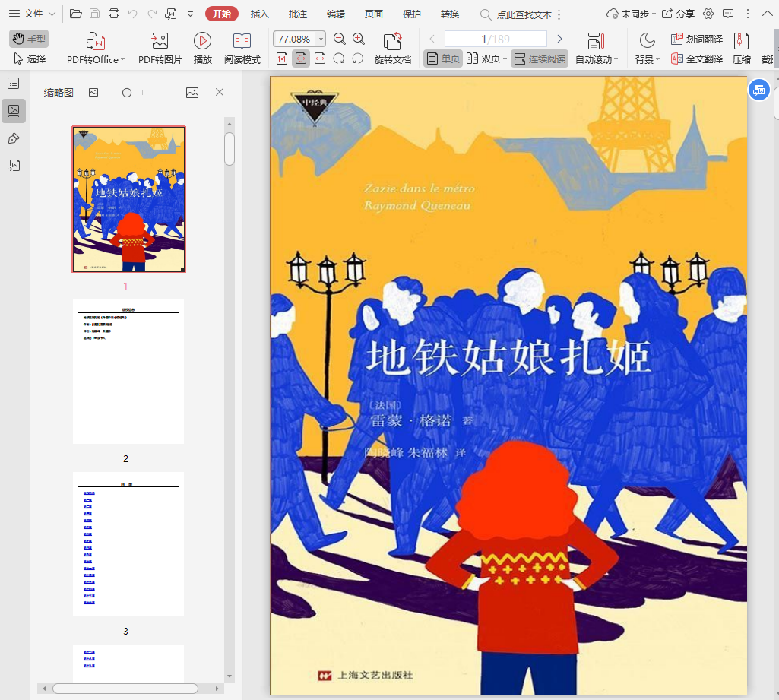Shrink thumbnails with the small image icon
The image size is (779, 700).
(x=93, y=93)
